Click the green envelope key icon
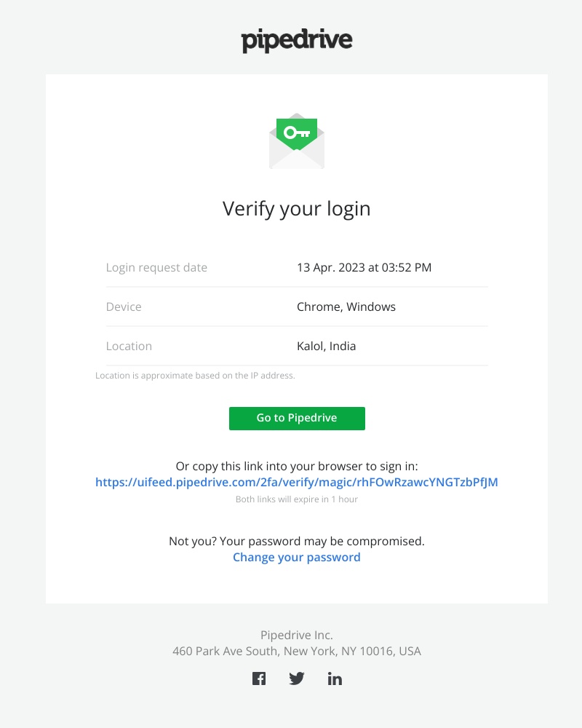This screenshot has height=728, width=582. (x=296, y=141)
